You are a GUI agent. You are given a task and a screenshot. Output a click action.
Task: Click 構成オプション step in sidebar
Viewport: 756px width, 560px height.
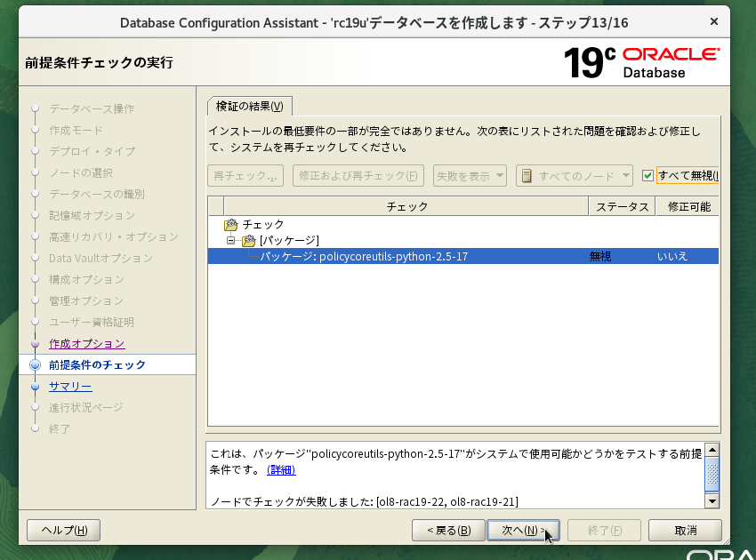87,279
